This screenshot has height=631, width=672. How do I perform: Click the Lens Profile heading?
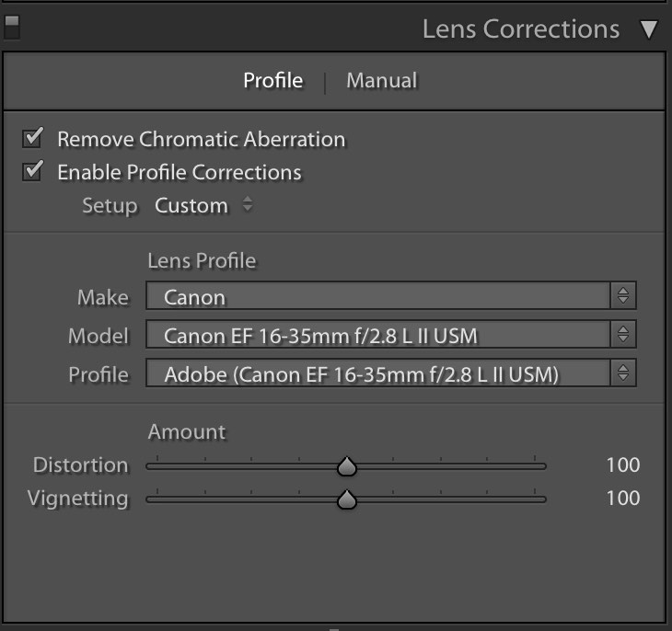(202, 261)
